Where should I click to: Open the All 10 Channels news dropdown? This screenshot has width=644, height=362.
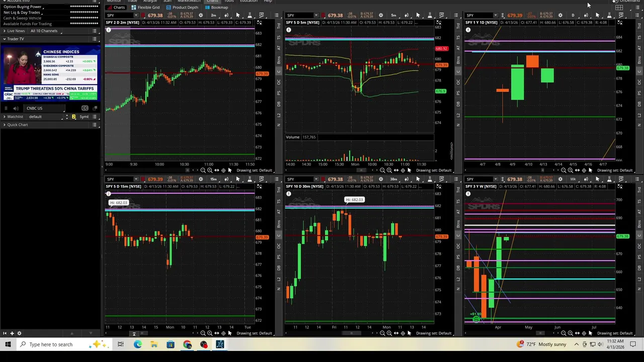(45, 31)
